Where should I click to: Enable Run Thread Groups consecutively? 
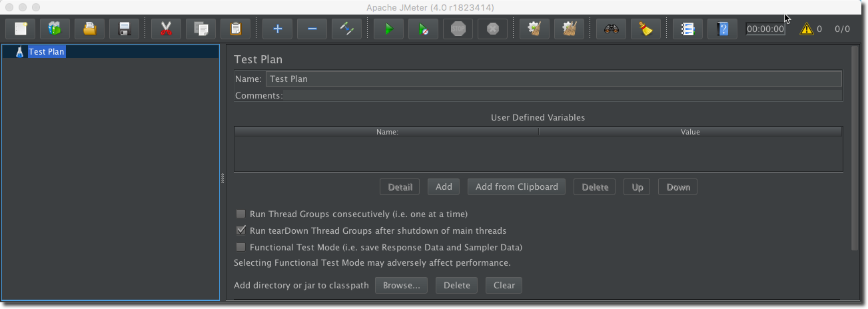pyautogui.click(x=241, y=214)
